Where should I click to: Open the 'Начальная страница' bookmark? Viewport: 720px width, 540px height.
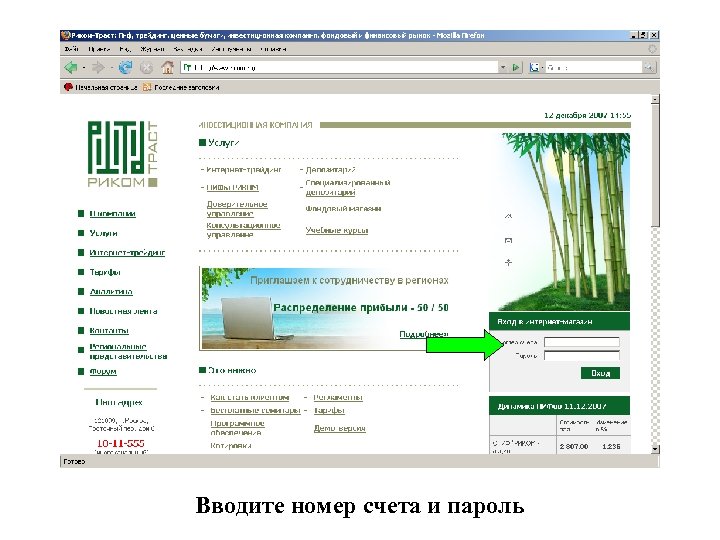(101, 87)
